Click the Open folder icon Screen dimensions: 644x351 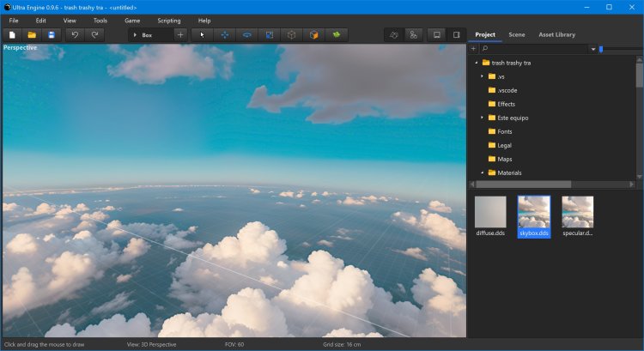coord(32,35)
